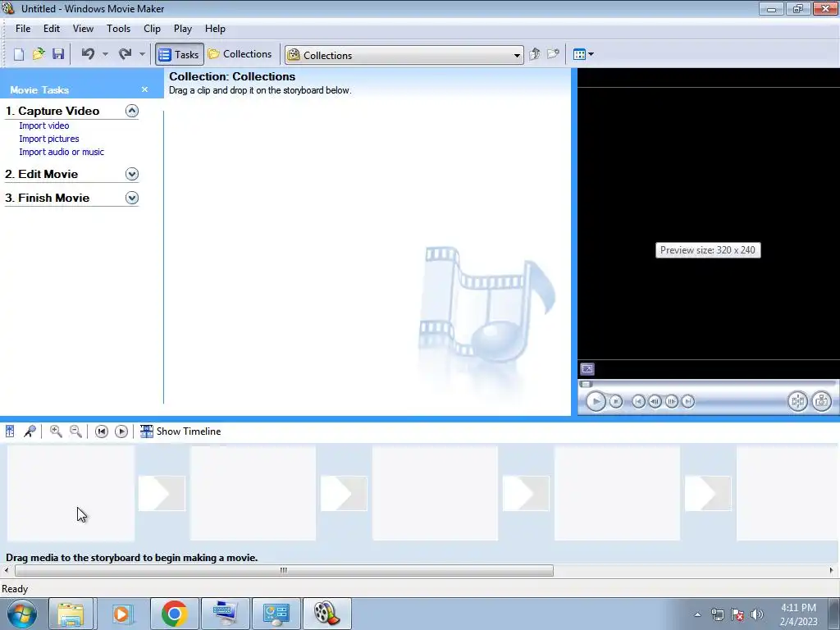Rewind the storyboard
Screen dimensions: 840x630
coord(101,431)
